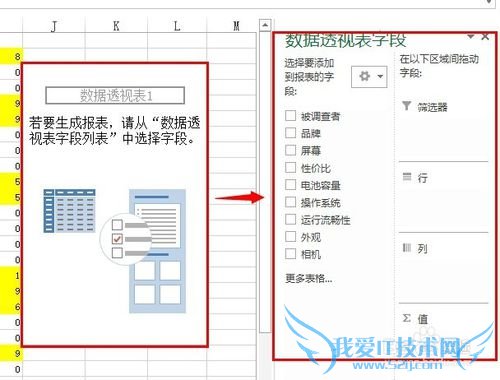Select column M header
The height and width of the screenshot is (380, 500).
(236, 26)
